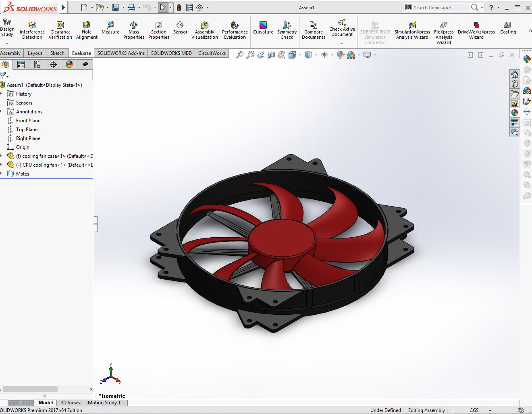Switch to the Layout tab
This screenshot has width=532, height=414.
pyautogui.click(x=35, y=53)
